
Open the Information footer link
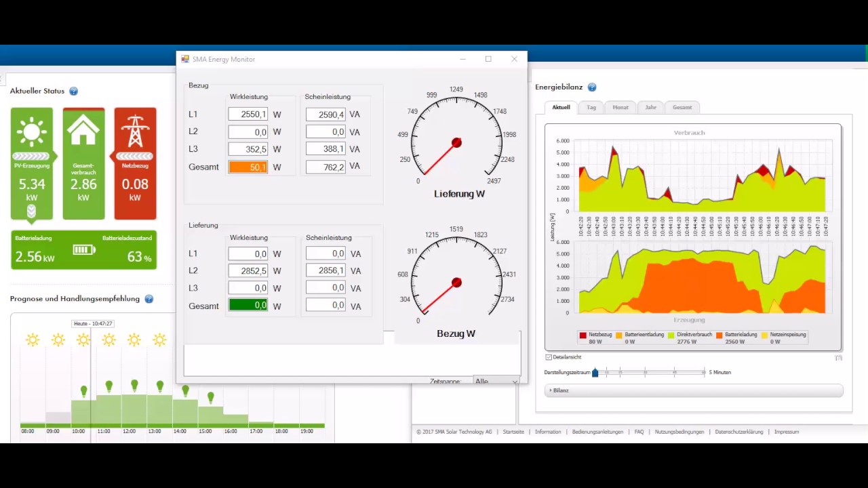coord(548,432)
